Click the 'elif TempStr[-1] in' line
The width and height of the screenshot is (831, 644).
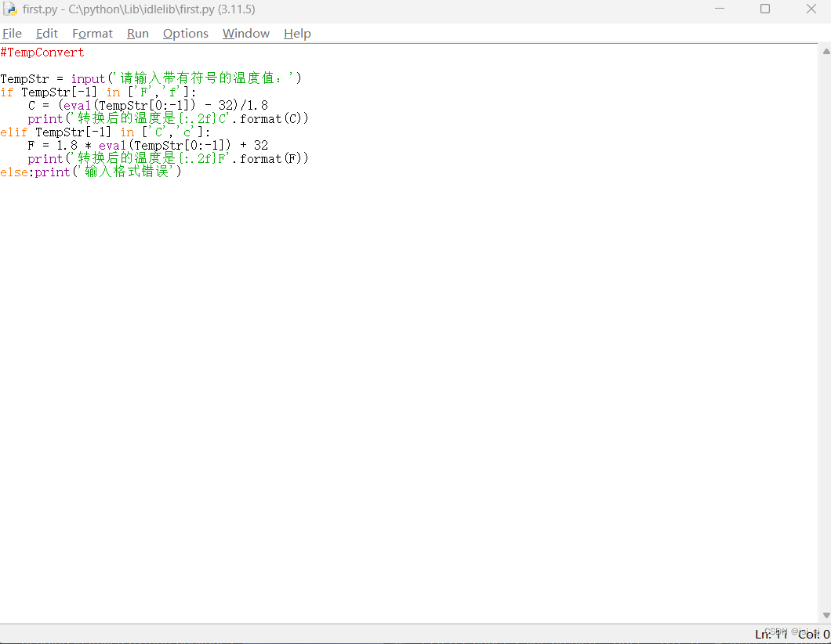(105, 132)
